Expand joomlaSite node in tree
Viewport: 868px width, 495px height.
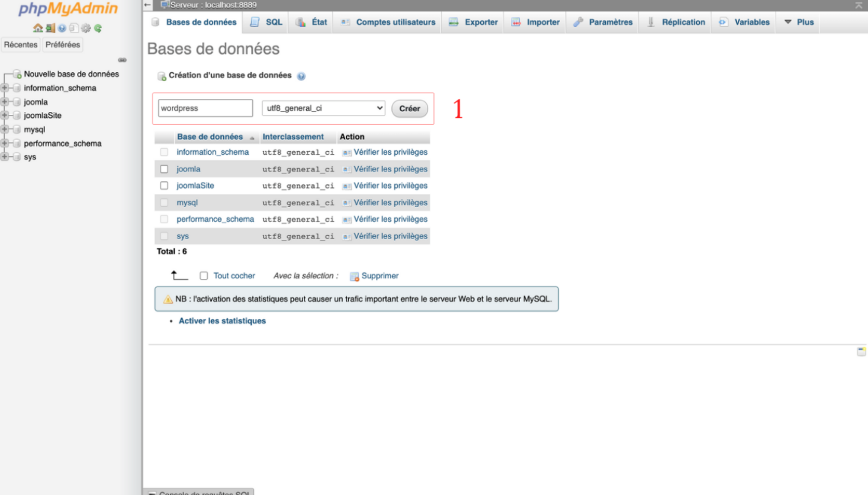click(x=5, y=115)
